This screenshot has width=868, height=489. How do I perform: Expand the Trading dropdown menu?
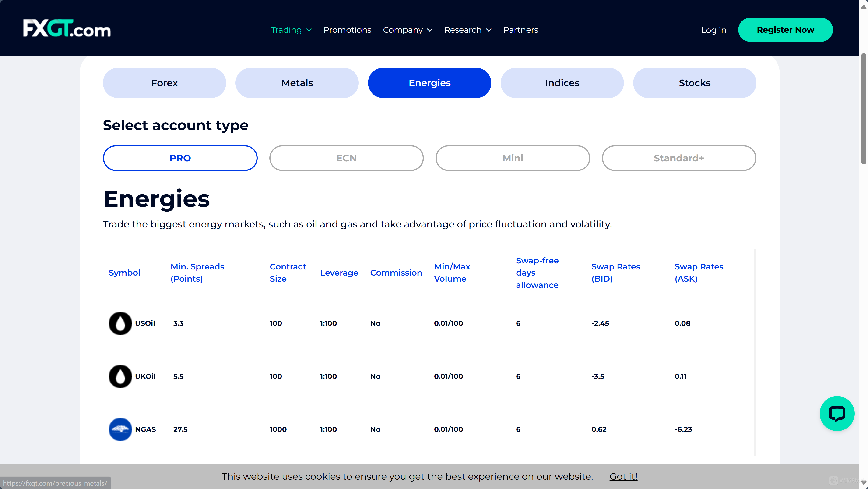click(291, 30)
